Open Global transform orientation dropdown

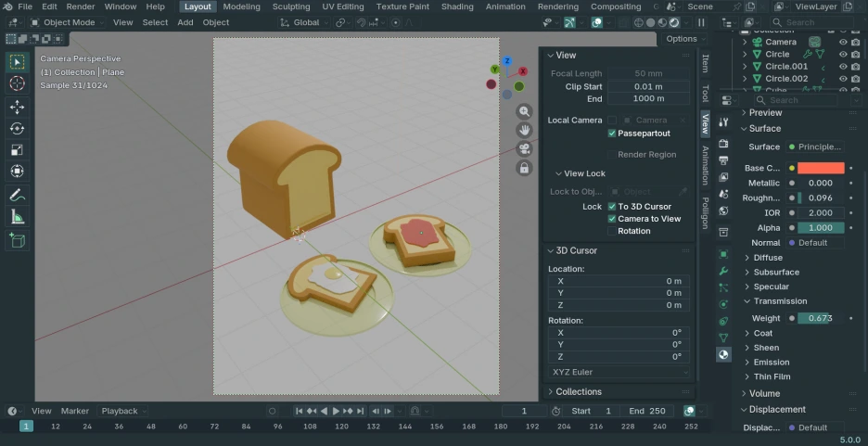click(304, 22)
